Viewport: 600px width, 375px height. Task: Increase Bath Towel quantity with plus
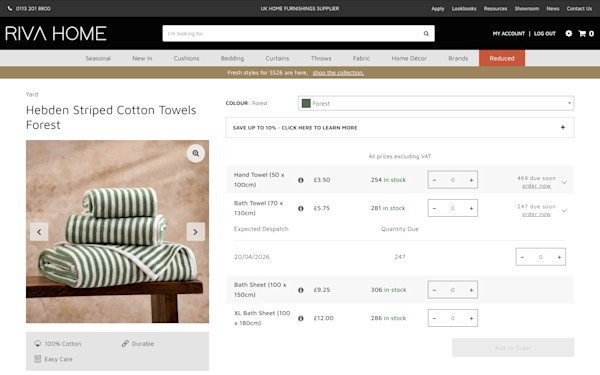point(471,208)
